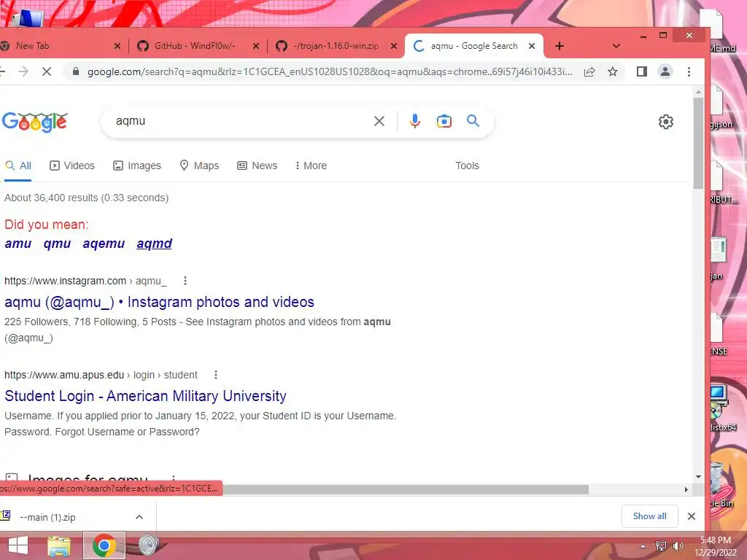Expand the More search filters
This screenshot has width=747, height=560.
point(311,166)
